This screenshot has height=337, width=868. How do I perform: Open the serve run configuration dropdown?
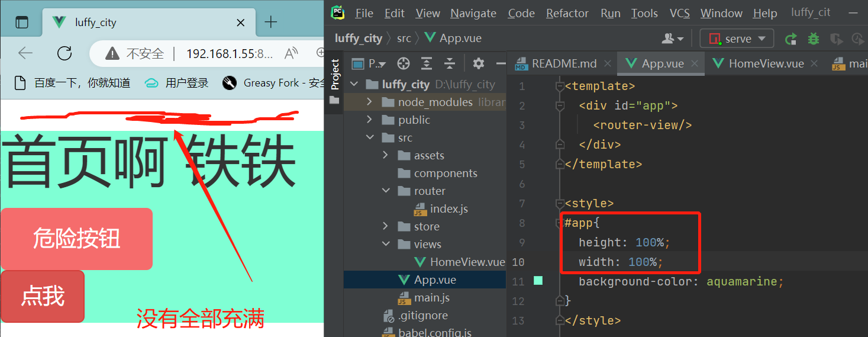coord(737,38)
